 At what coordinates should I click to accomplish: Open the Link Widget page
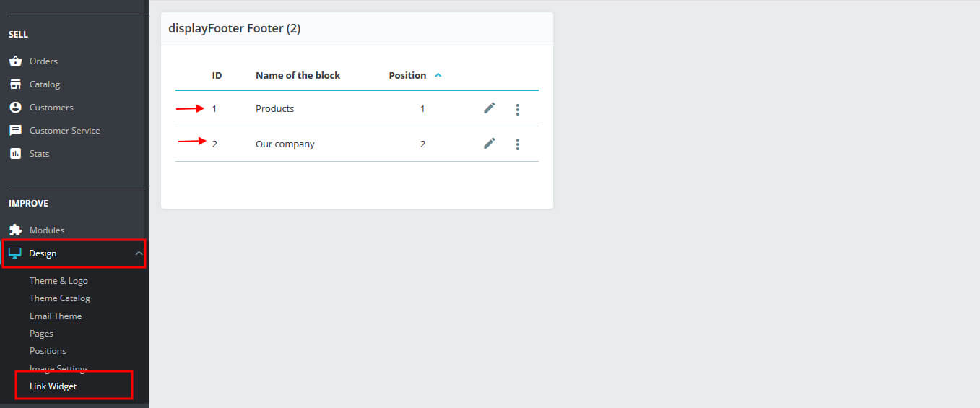click(x=53, y=386)
